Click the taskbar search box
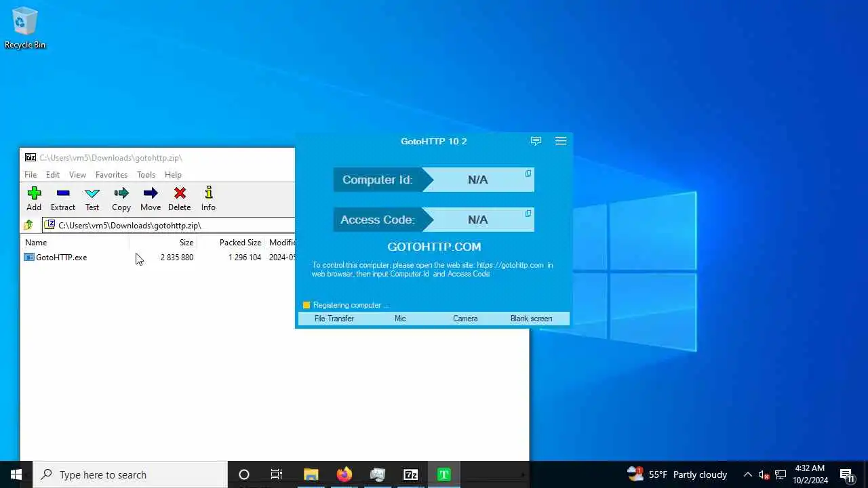Viewport: 868px width, 488px height. point(130,474)
